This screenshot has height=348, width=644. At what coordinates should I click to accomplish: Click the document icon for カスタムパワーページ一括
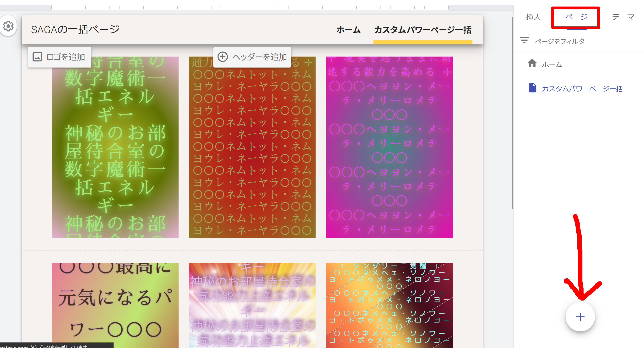532,88
